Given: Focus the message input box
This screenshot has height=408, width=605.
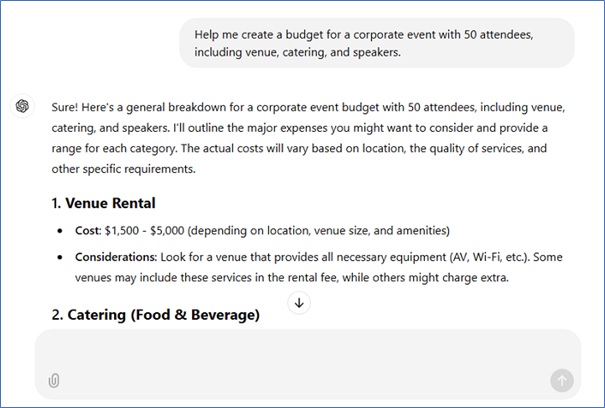Looking at the screenshot, I should click(300, 352).
